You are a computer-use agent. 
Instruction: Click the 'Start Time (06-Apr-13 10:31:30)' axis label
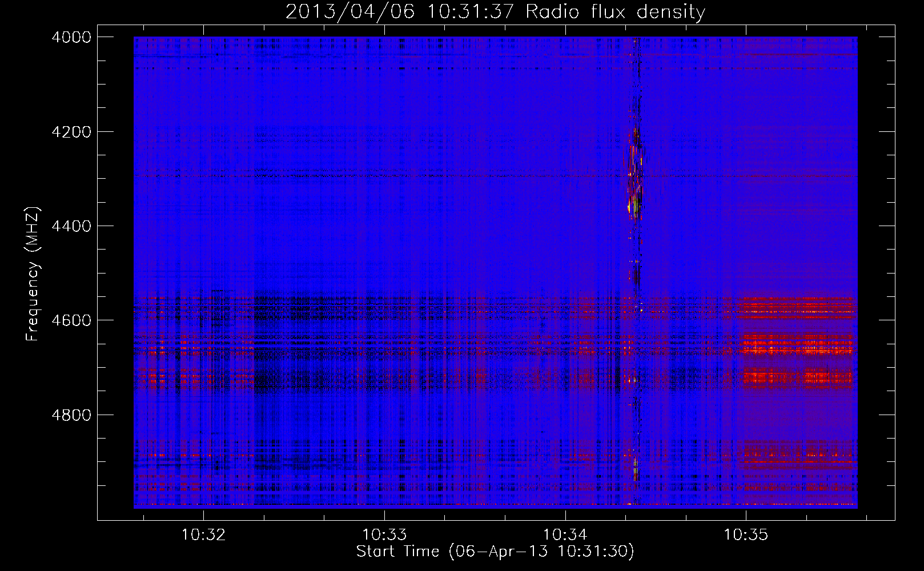(x=495, y=552)
